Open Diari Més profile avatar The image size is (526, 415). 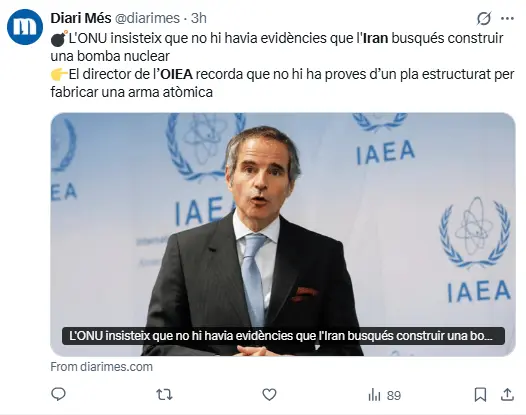[25, 27]
